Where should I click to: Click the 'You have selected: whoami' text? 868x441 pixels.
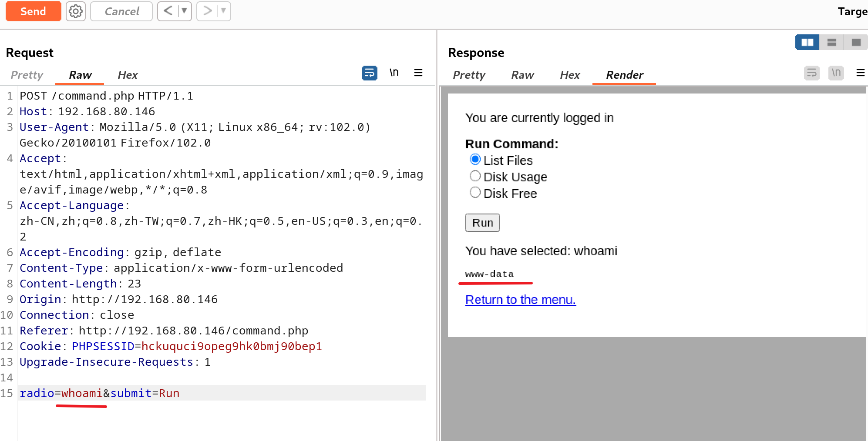tap(541, 251)
